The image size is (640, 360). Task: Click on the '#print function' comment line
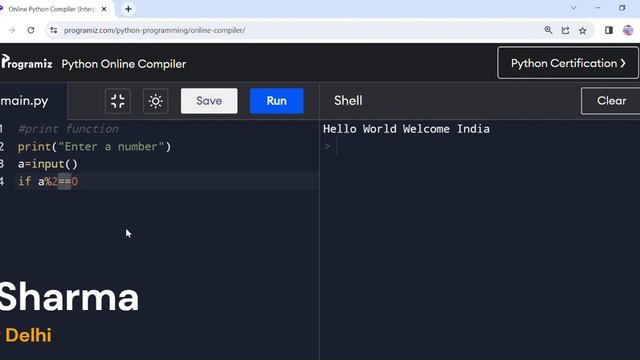[x=68, y=129]
